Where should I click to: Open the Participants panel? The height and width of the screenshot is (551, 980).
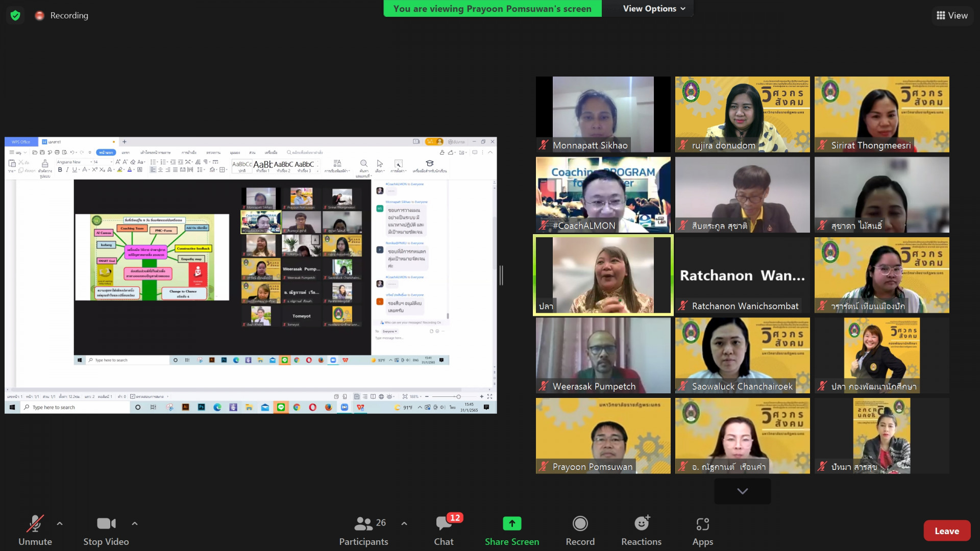tap(363, 531)
